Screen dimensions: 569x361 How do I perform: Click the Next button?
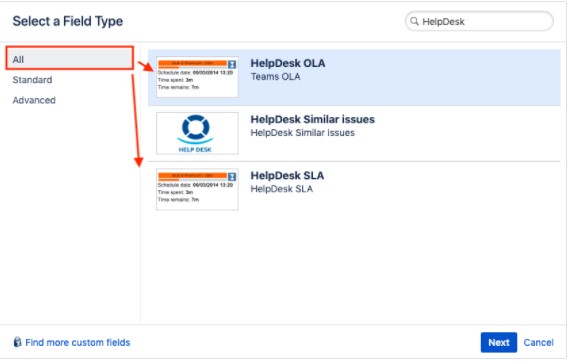click(x=499, y=342)
